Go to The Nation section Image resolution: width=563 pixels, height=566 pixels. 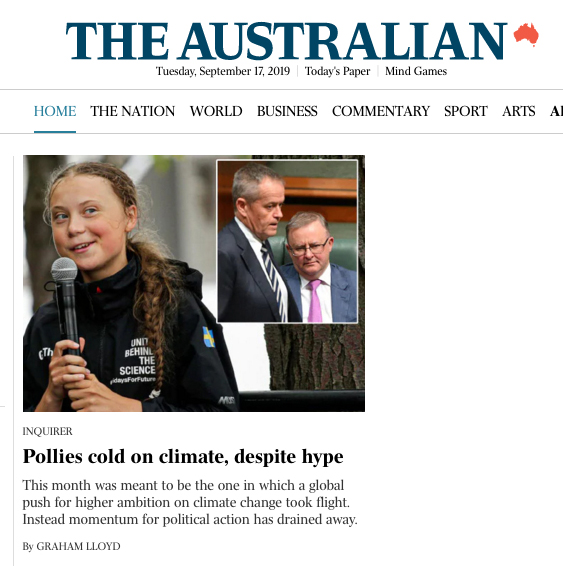pos(132,111)
